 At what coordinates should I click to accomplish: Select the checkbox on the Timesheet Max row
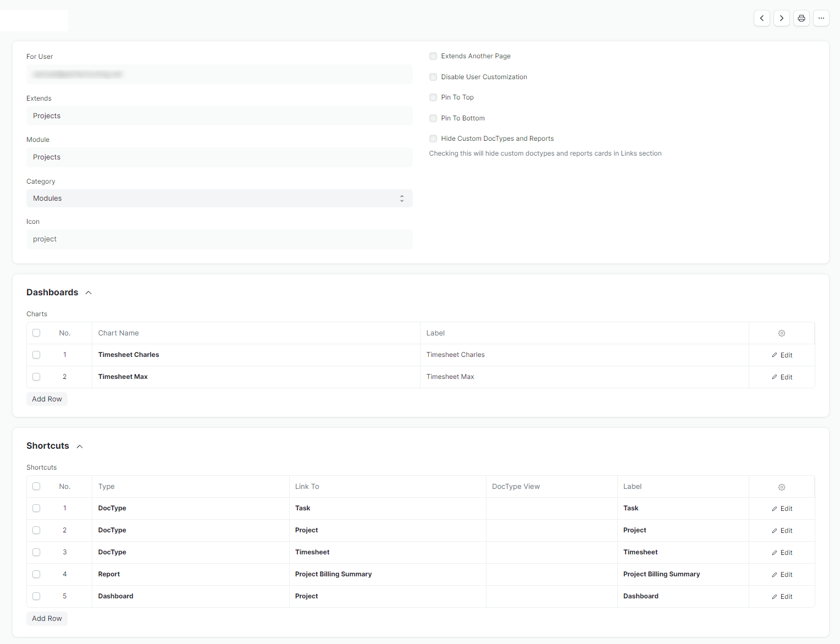click(x=36, y=377)
